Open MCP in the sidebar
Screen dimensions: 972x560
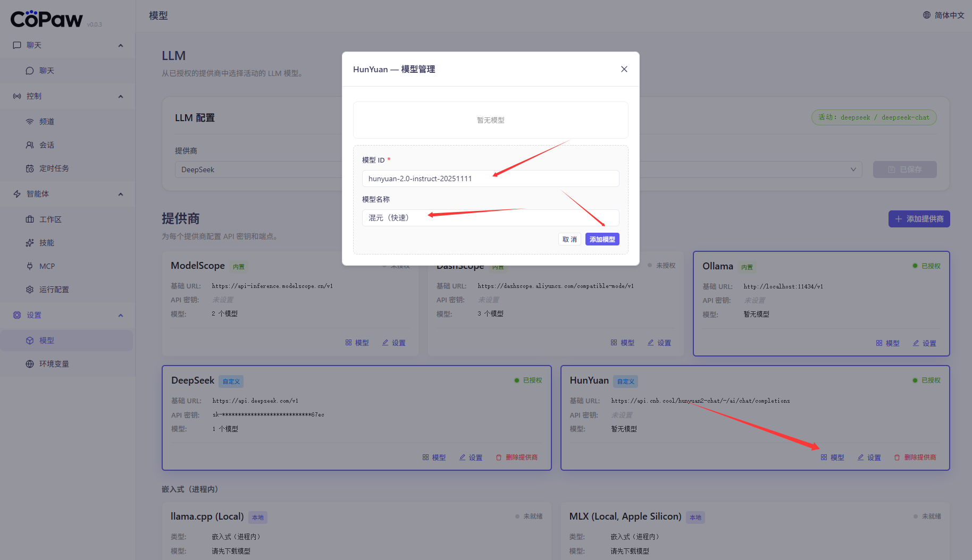click(47, 266)
